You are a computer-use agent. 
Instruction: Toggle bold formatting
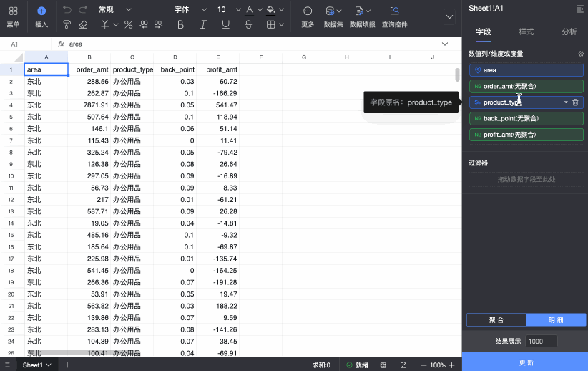click(180, 24)
